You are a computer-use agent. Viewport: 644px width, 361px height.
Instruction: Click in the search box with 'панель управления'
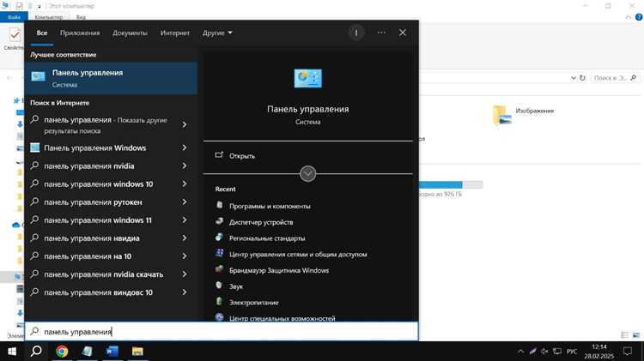tap(222, 332)
